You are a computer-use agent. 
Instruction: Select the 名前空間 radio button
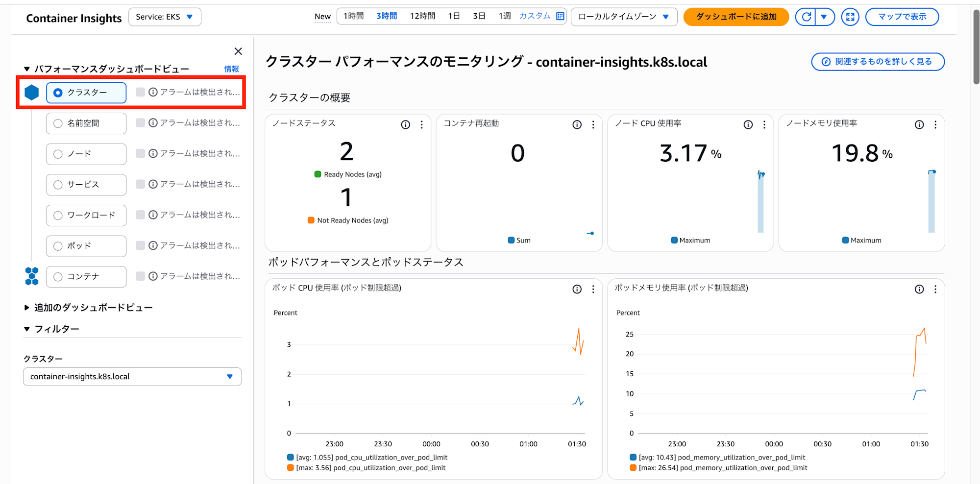coord(58,123)
